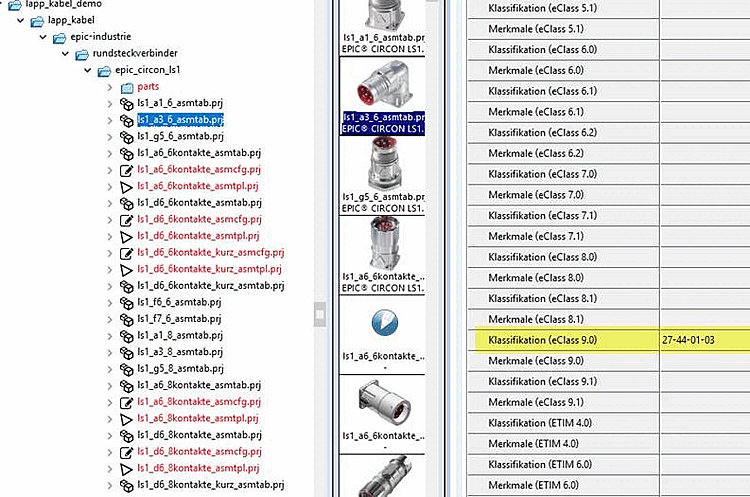Collapse the rundsteckverbinder folder node
The height and width of the screenshot is (497, 750).
coord(66,54)
